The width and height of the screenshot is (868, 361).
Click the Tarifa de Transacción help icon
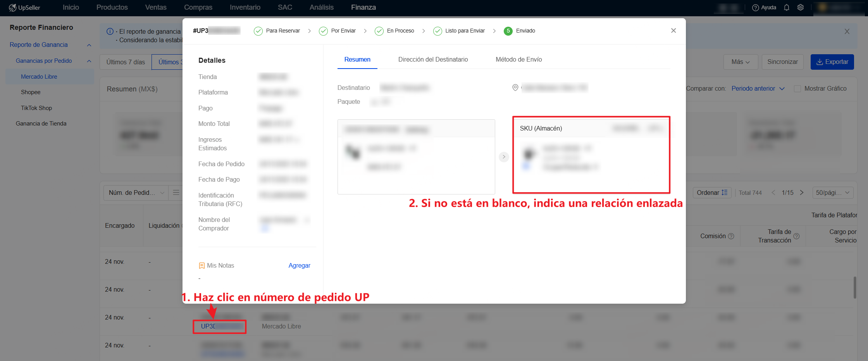tap(797, 236)
